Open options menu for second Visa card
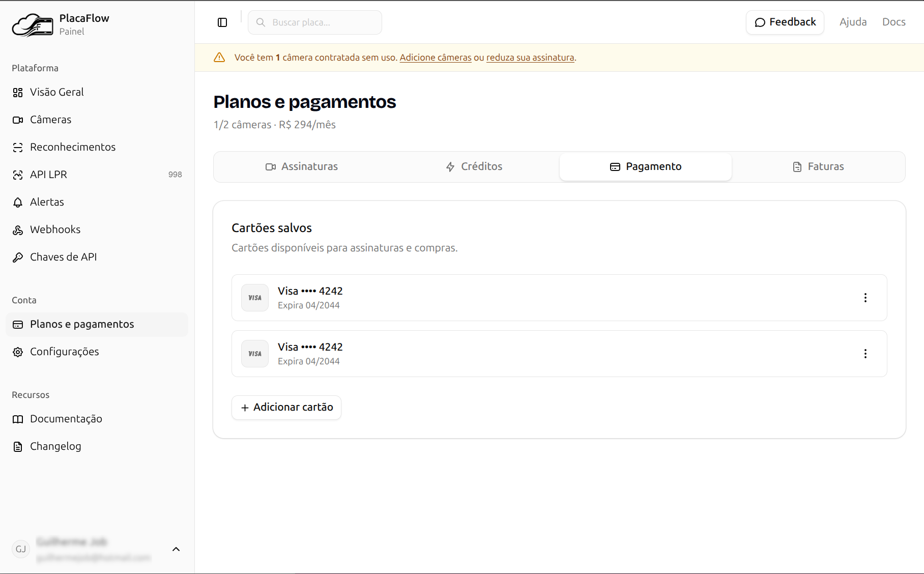The width and height of the screenshot is (924, 574). click(x=865, y=354)
